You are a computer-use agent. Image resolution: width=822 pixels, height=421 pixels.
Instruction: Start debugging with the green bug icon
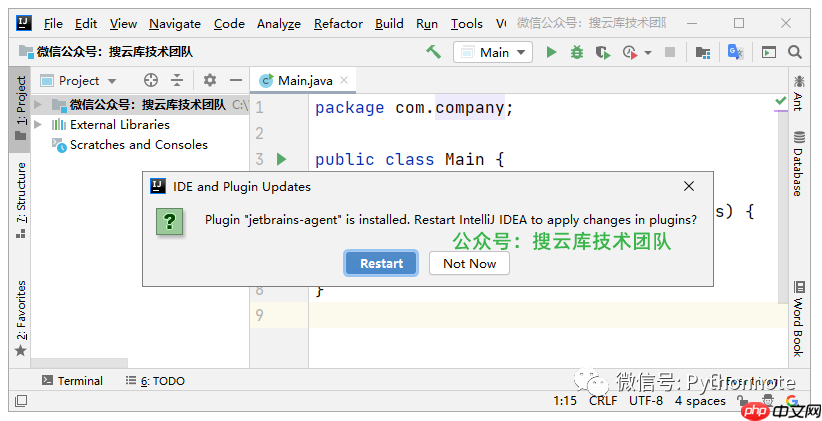click(577, 52)
